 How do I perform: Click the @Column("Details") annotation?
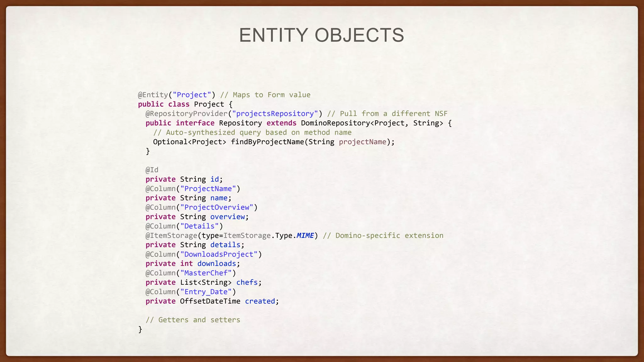coord(184,226)
